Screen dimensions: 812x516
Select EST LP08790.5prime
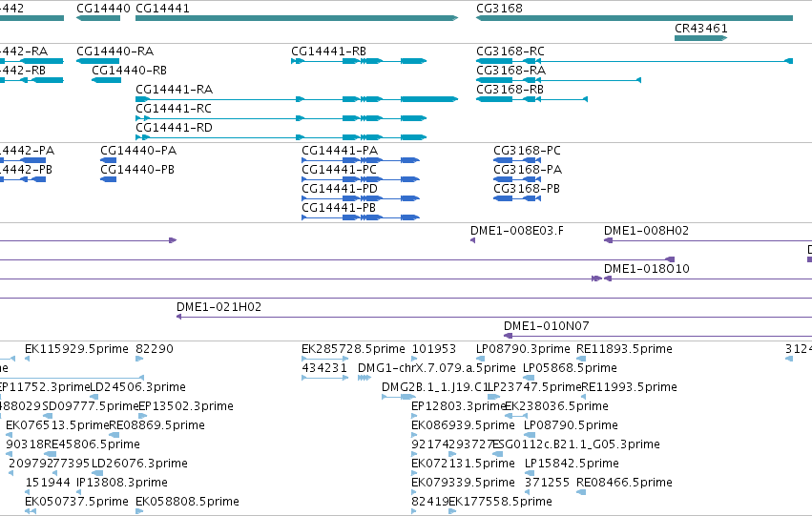pos(529,435)
